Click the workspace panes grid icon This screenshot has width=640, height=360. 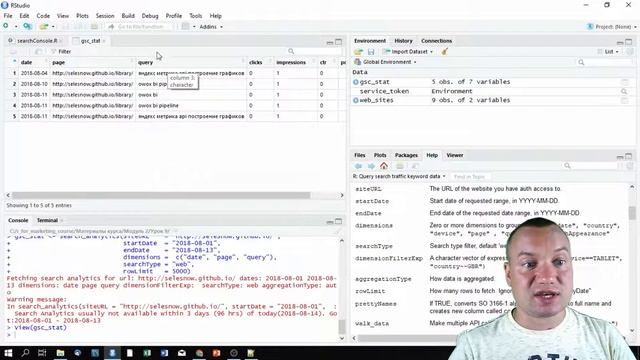(185, 27)
